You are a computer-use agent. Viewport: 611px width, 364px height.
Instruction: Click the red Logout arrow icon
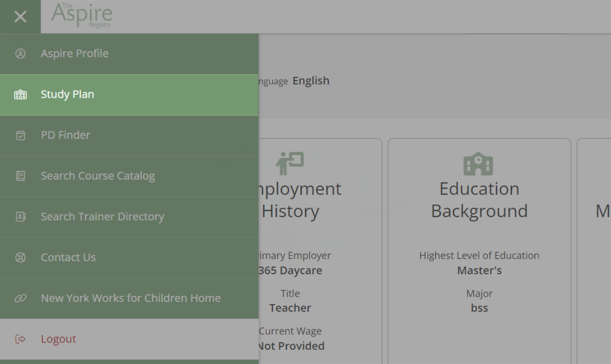coord(21,339)
